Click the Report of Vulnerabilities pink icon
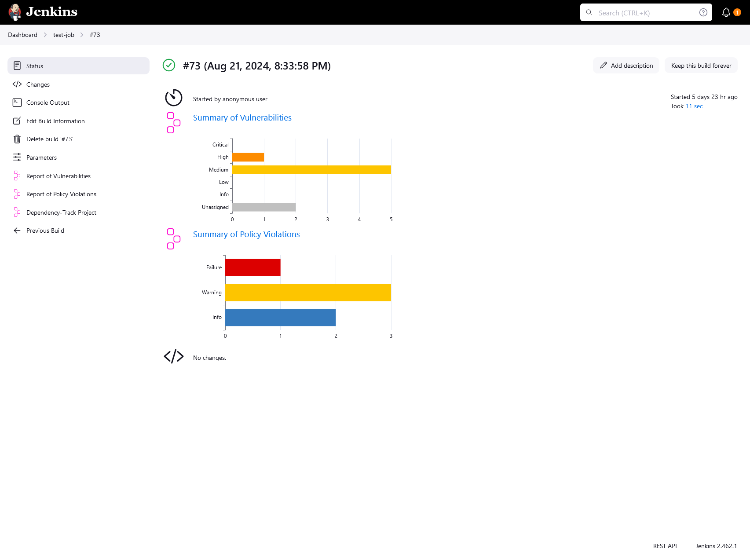Image resolution: width=750 pixels, height=560 pixels. click(x=17, y=176)
